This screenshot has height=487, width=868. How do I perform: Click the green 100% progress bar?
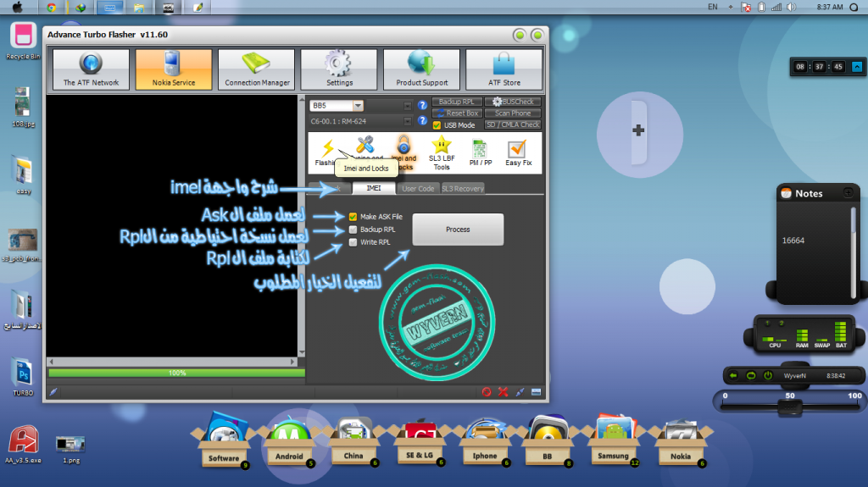pos(176,373)
